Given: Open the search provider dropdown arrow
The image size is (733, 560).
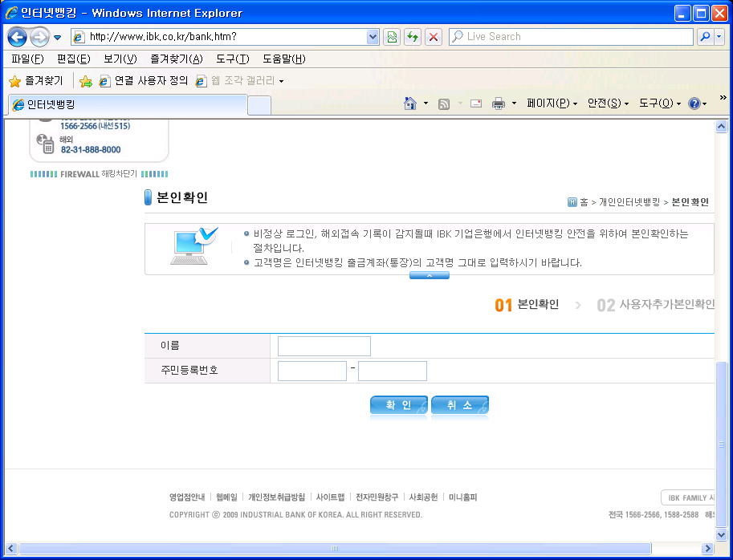Looking at the screenshot, I should click(x=719, y=36).
